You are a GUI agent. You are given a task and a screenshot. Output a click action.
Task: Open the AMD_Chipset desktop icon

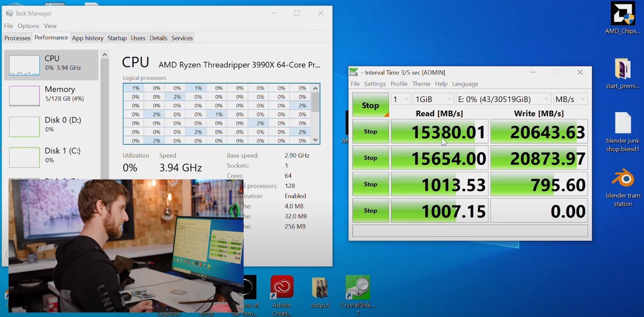pyautogui.click(x=622, y=20)
